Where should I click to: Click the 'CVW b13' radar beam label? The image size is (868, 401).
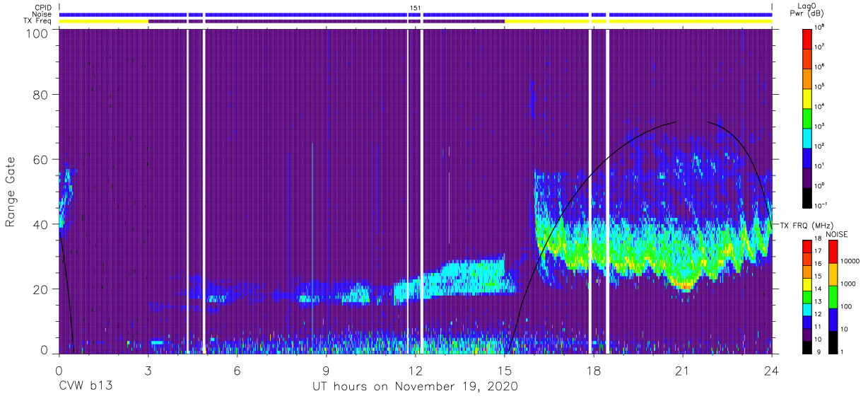(86, 386)
